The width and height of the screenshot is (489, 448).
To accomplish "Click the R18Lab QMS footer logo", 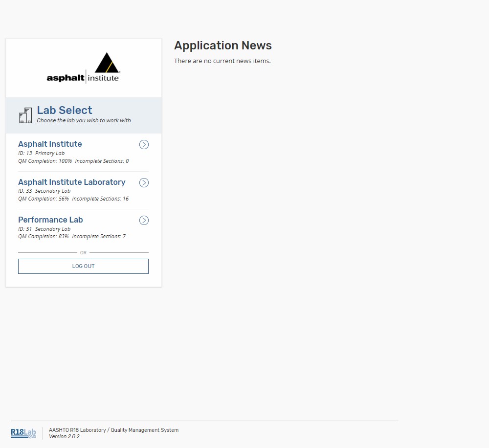I will click(23, 433).
